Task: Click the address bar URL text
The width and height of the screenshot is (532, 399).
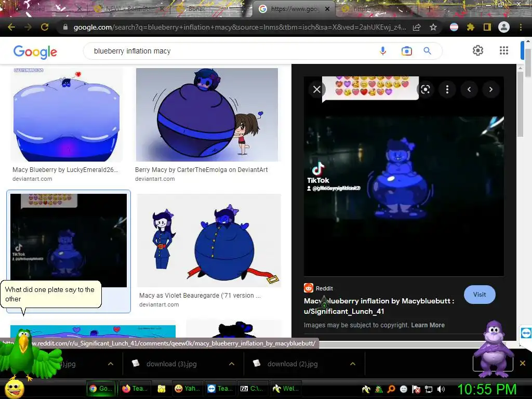Action: click(x=240, y=27)
